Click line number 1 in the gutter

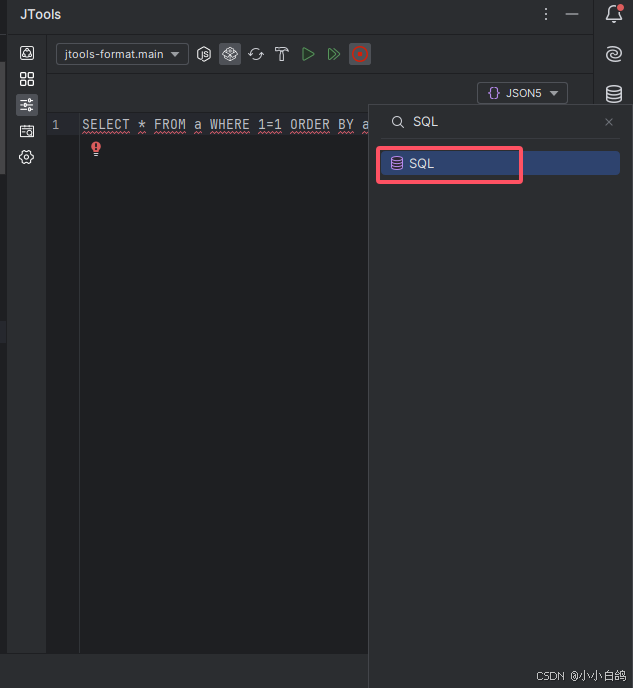(56, 125)
